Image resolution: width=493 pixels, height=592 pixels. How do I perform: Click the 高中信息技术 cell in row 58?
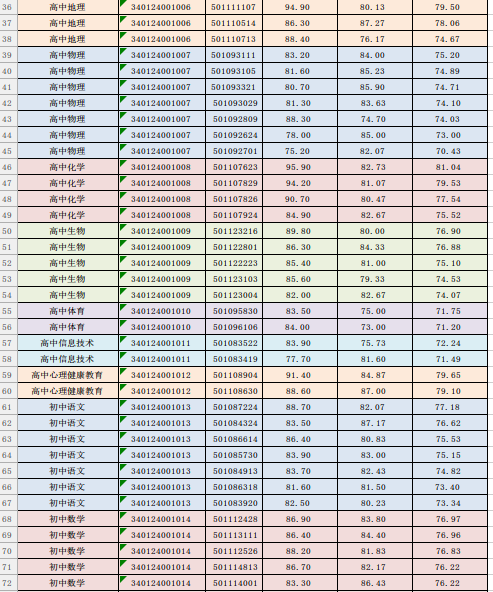pyautogui.click(x=68, y=359)
